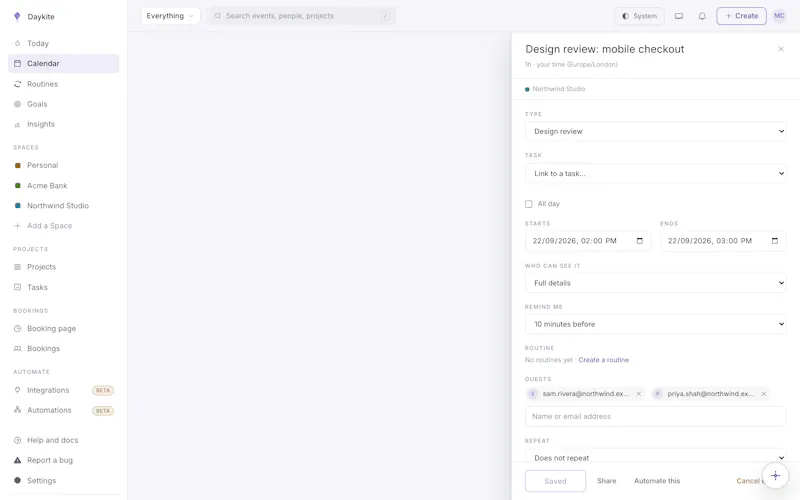Open the Link to a task dropdown
This screenshot has height=500, width=800.
(656, 173)
